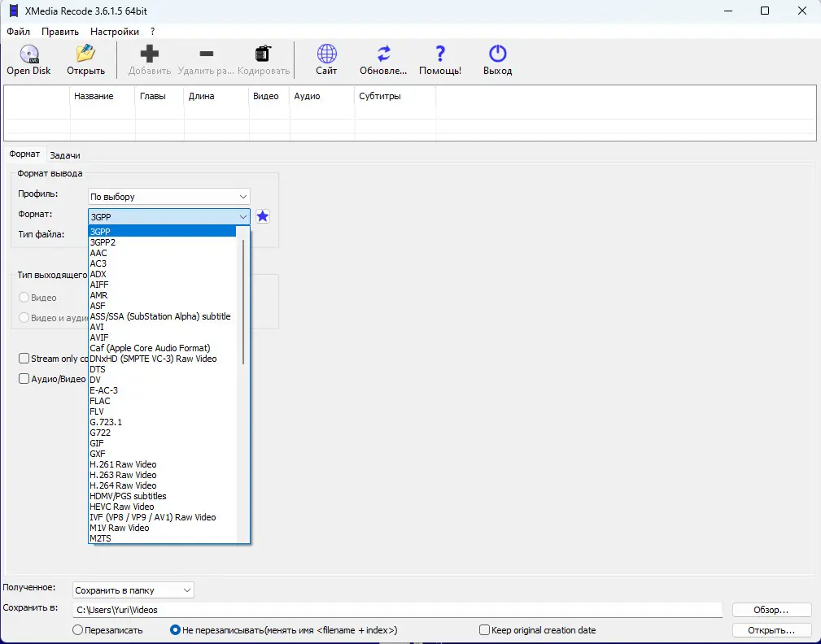Select AC3 in the format list

point(162,263)
